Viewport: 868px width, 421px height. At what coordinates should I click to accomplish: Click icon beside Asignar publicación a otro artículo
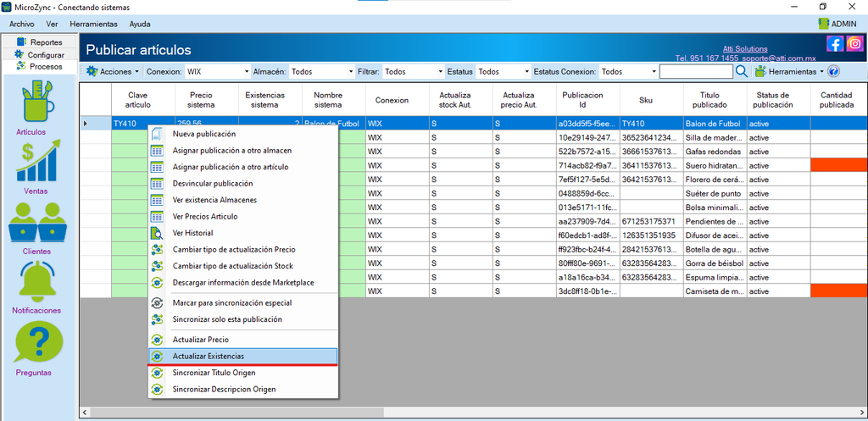click(157, 167)
